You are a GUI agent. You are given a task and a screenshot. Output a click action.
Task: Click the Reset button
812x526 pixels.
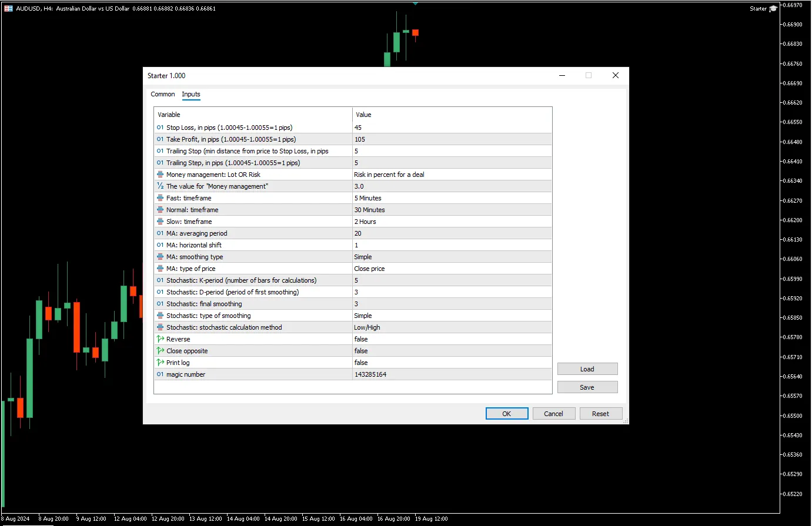pyautogui.click(x=600, y=414)
